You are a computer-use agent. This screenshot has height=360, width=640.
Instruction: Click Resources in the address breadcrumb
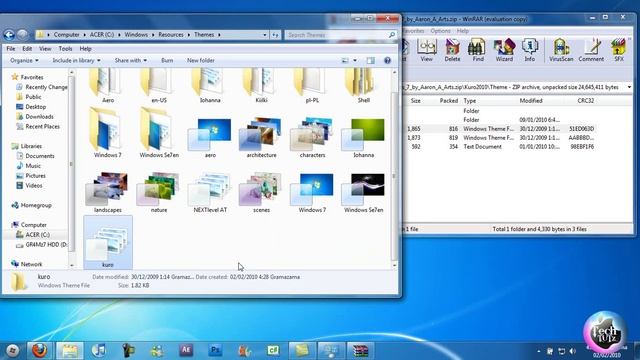pyautogui.click(x=171, y=35)
